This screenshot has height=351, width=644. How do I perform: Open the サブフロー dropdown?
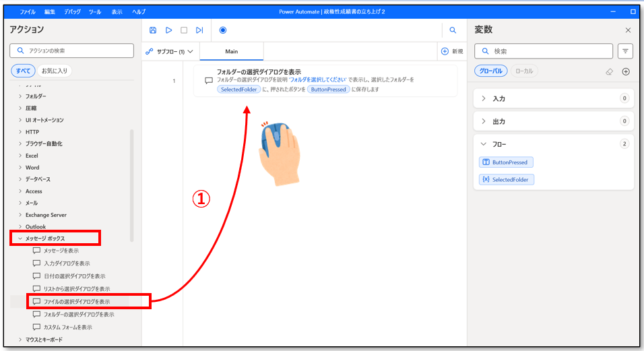click(x=170, y=51)
